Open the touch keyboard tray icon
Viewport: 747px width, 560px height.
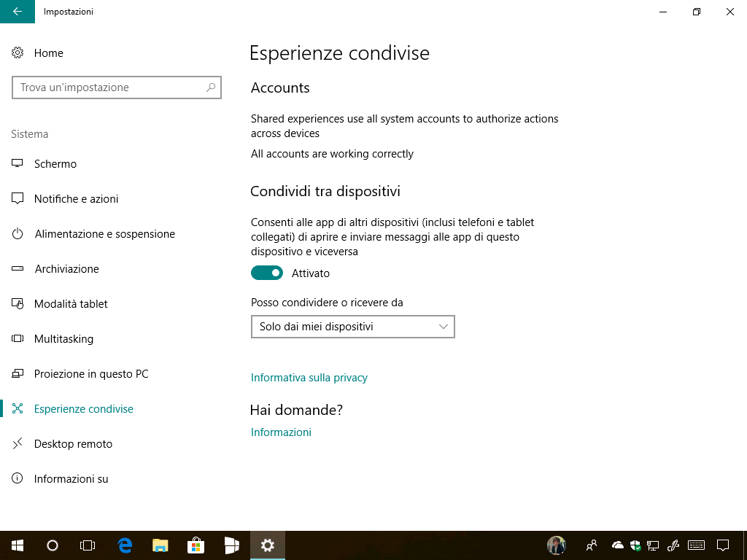[697, 545]
